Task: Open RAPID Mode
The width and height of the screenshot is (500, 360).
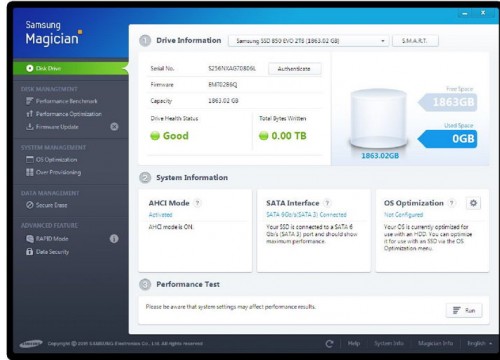Action: coord(52,239)
